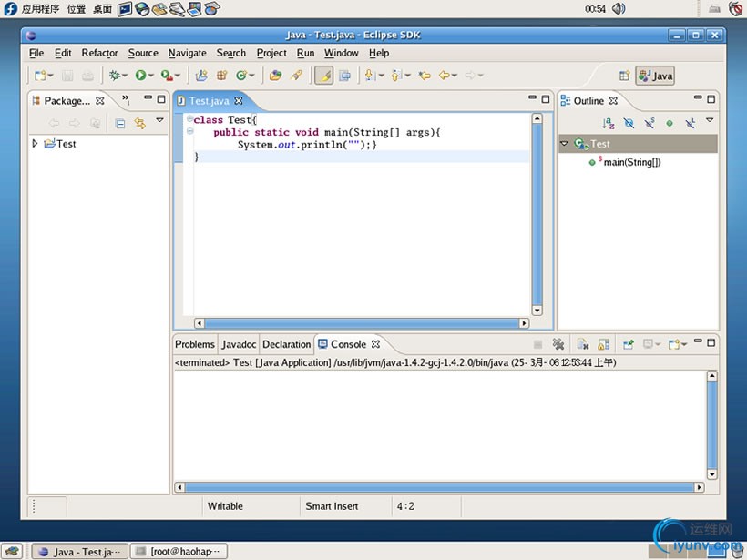Click the volume speaker icon in panel
Viewport: 747px width, 560px height.
619,8
